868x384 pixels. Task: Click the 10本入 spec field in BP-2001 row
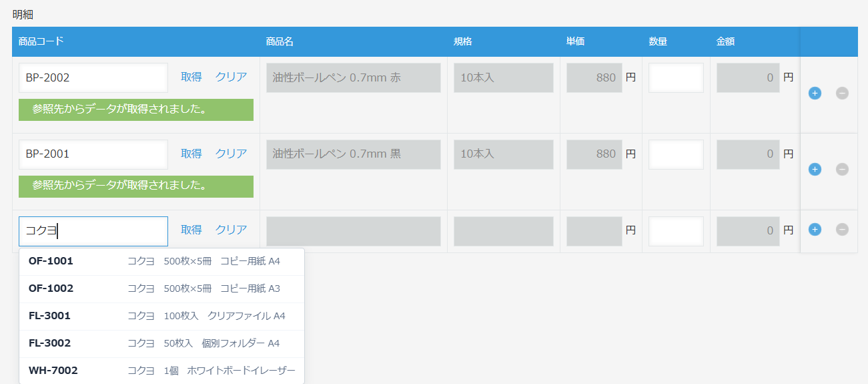(x=504, y=154)
